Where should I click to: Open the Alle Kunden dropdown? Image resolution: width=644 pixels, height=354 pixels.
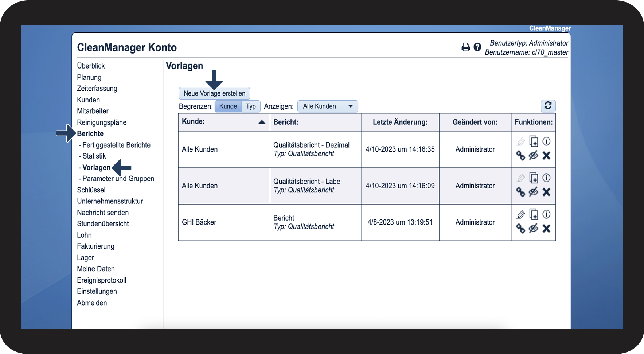coord(328,106)
